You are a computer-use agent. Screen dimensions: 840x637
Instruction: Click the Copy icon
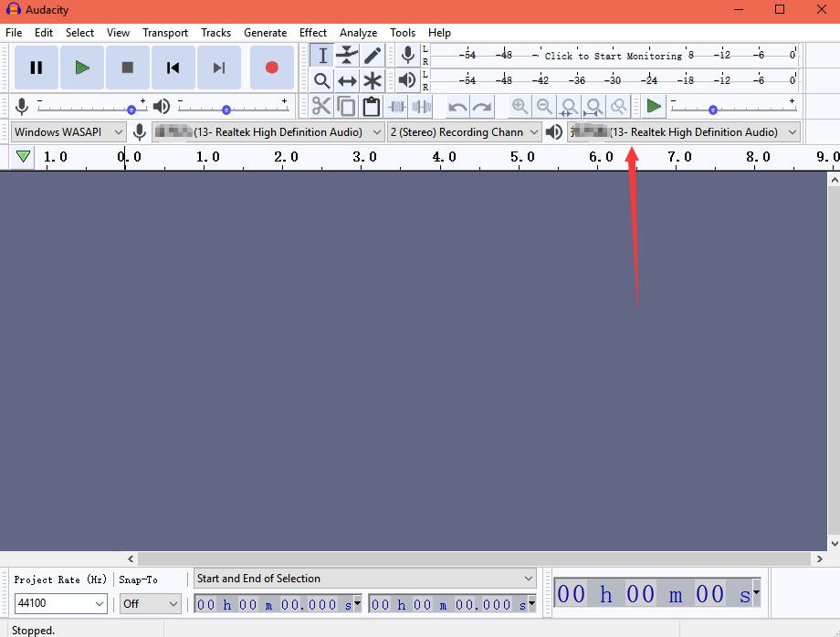(x=347, y=107)
